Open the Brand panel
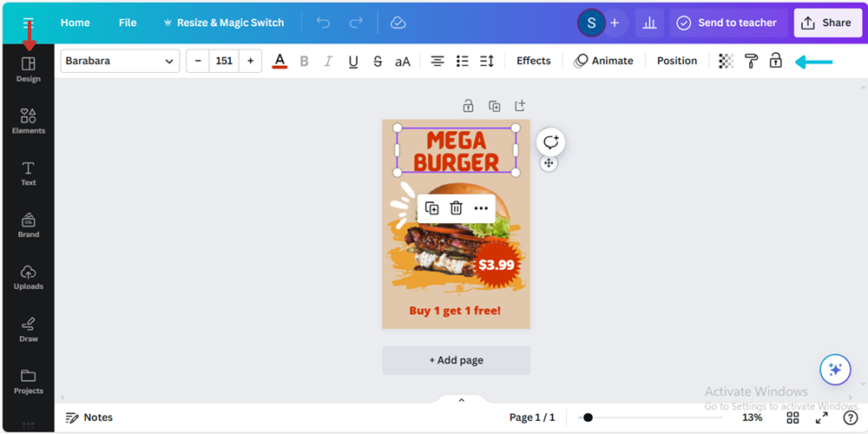The height and width of the screenshot is (434, 868). (x=29, y=226)
